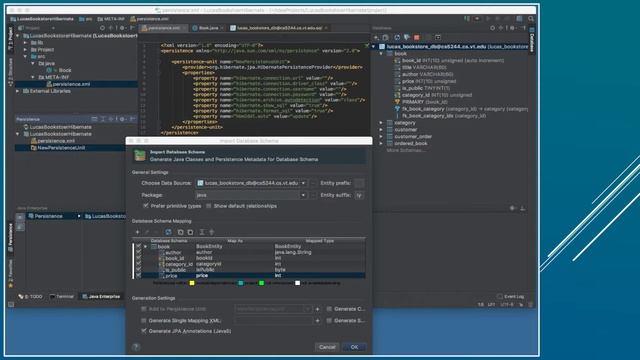The height and width of the screenshot is (360, 640).
Task: Click the PRIMARY key entry in Database tree
Action: (421, 102)
